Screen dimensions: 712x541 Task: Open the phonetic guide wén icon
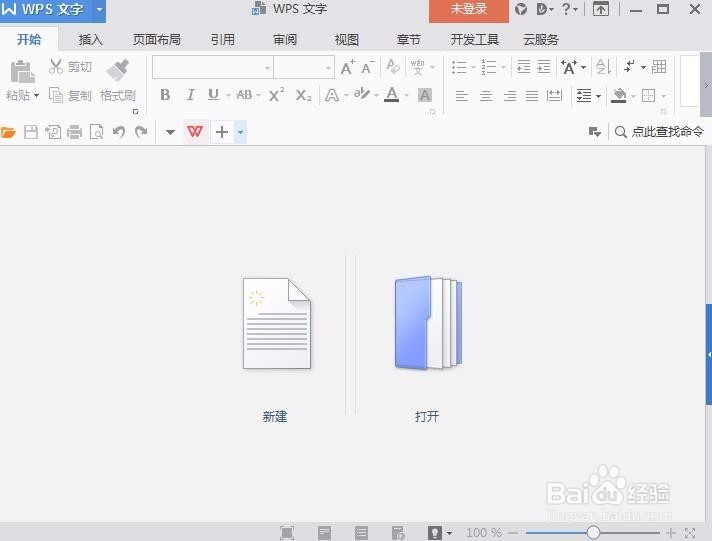point(417,67)
